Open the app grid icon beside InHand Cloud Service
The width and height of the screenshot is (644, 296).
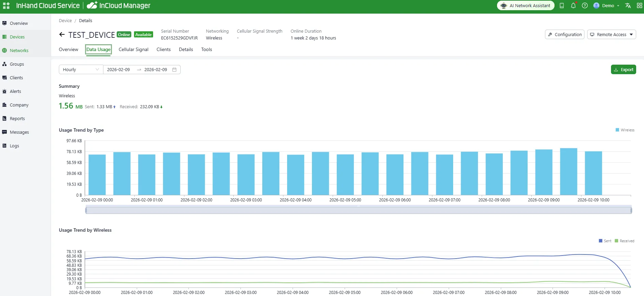pyautogui.click(x=6, y=6)
